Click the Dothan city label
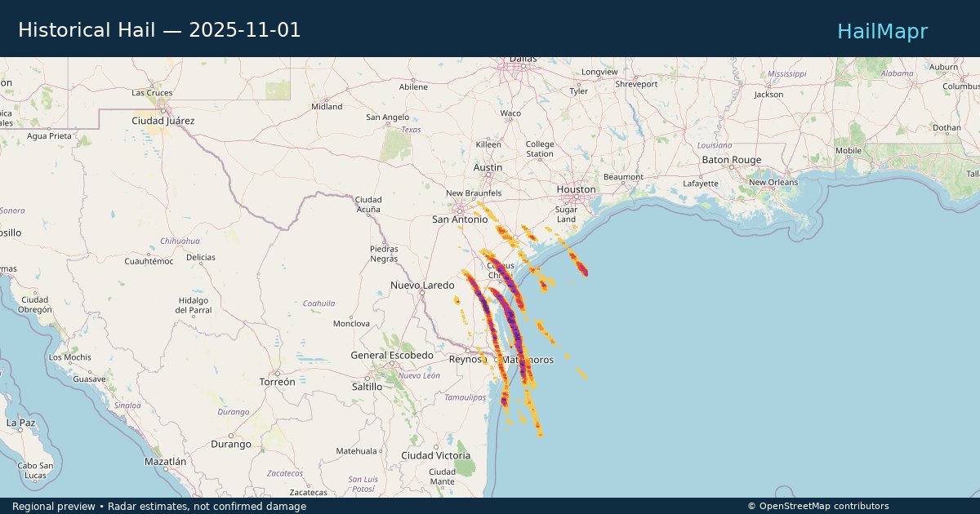Screen dimensions: 980x514 tap(947, 127)
